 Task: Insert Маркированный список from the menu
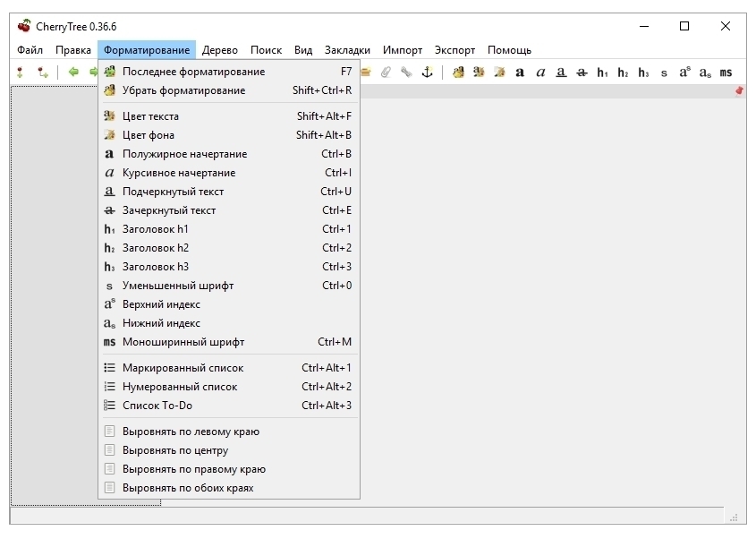click(228, 368)
